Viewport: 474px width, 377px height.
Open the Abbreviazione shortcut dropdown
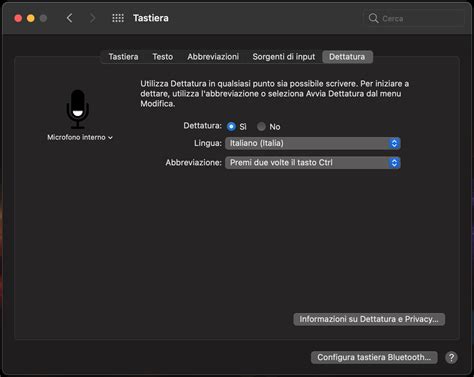(313, 163)
